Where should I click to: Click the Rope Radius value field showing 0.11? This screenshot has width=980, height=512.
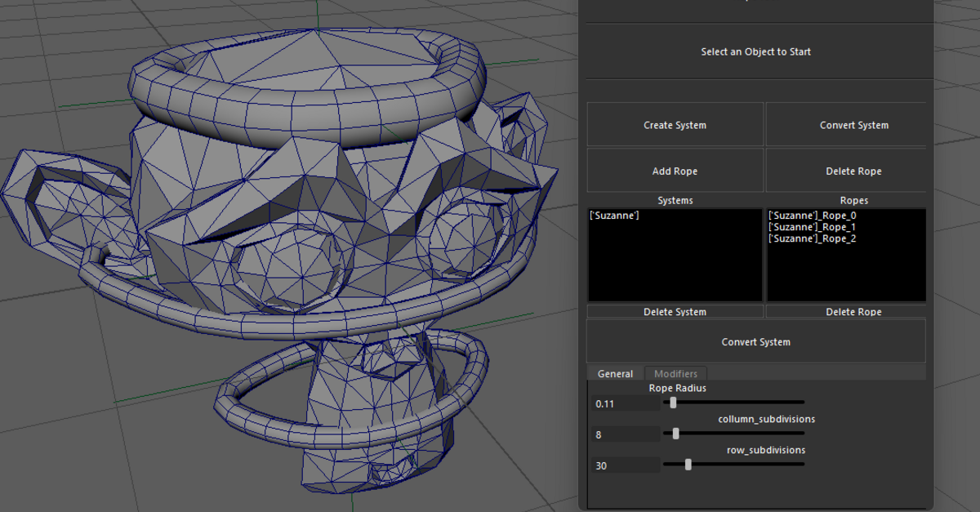click(x=625, y=403)
